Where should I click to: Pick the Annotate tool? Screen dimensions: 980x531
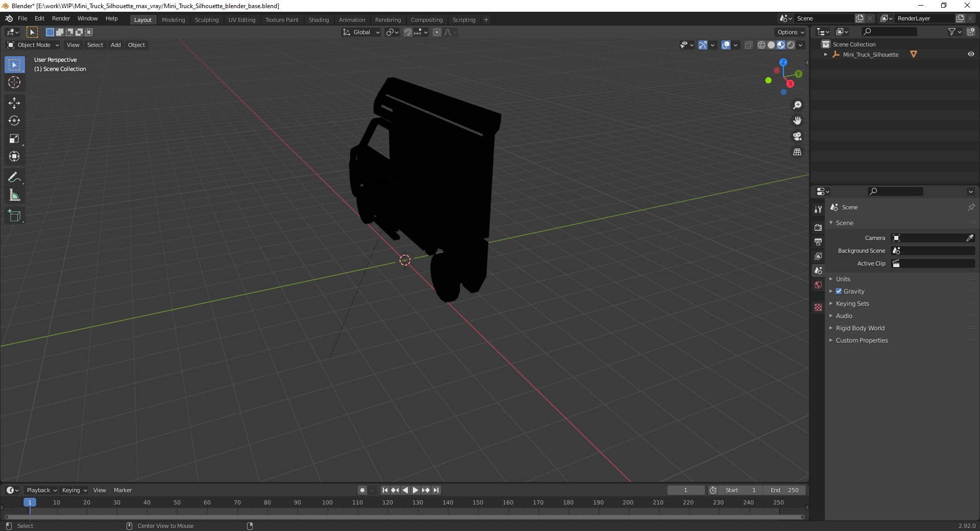point(14,177)
